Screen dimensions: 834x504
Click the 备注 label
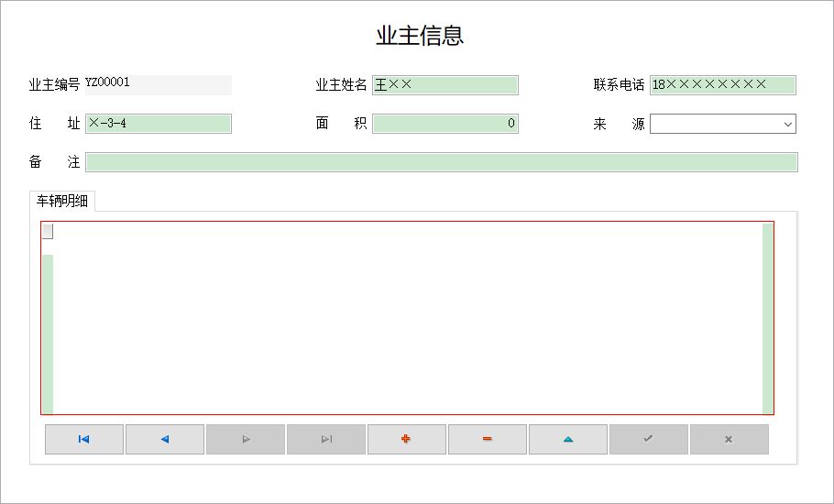(x=54, y=161)
